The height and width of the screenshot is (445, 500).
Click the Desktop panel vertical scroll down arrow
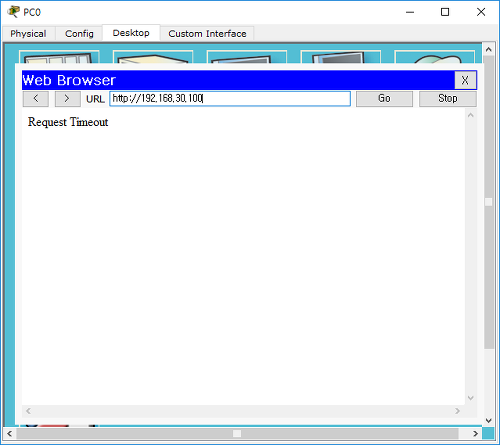click(489, 421)
